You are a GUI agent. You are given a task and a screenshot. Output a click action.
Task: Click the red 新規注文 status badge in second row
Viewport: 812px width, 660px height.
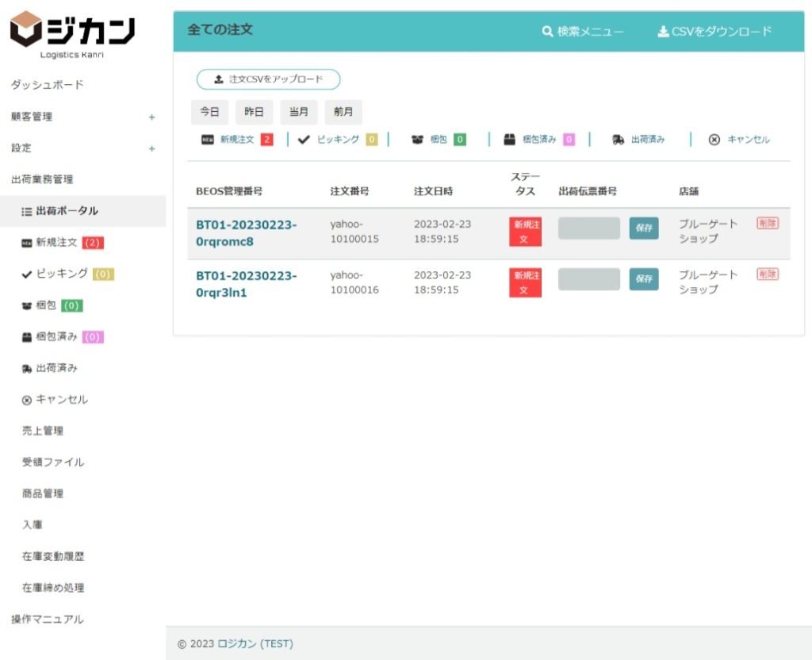pos(525,282)
